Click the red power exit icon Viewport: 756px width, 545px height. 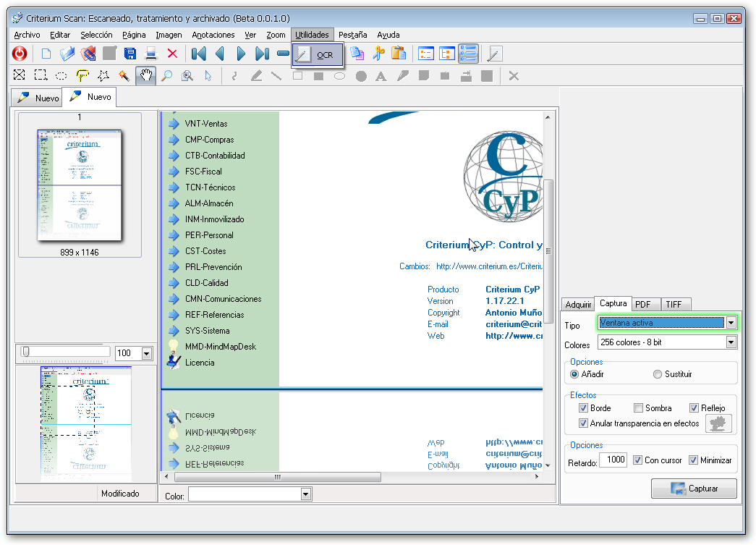(20, 54)
